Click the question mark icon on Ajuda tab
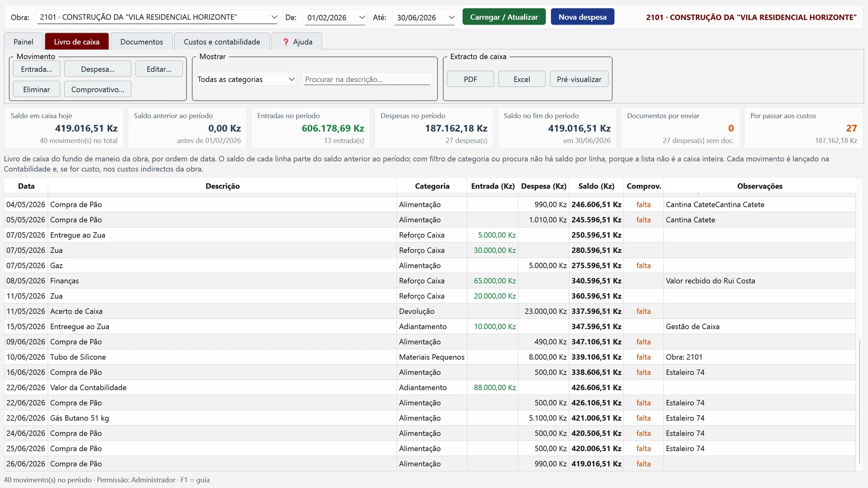Viewport: 868px width, 488px height. [x=286, y=42]
